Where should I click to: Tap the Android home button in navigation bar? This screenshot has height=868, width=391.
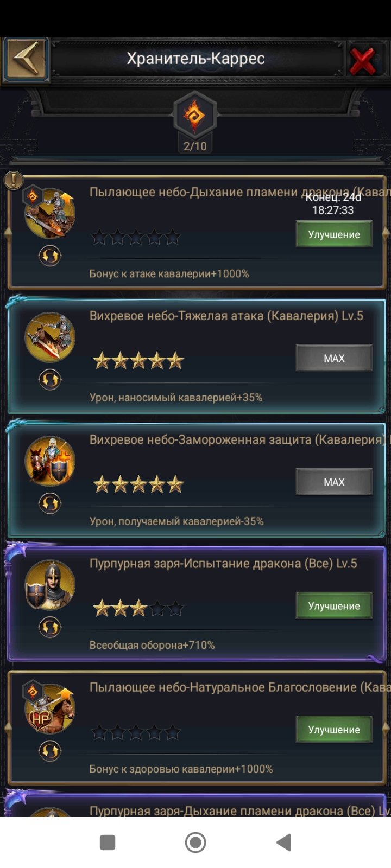[x=195, y=843]
